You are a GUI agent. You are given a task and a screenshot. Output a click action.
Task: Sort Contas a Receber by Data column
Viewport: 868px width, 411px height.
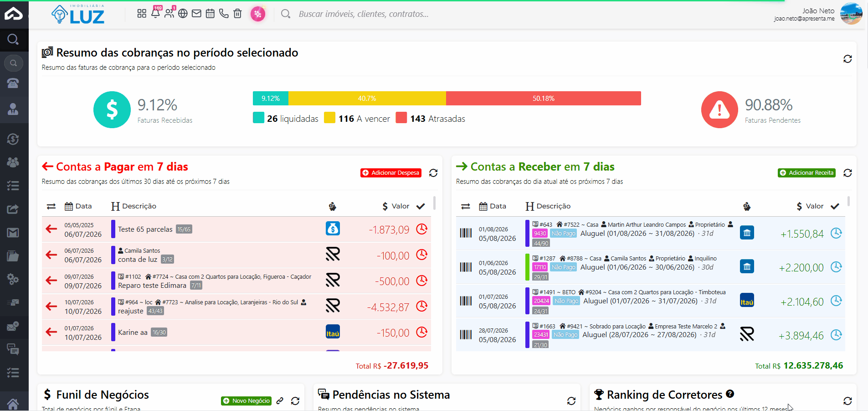[x=493, y=206]
